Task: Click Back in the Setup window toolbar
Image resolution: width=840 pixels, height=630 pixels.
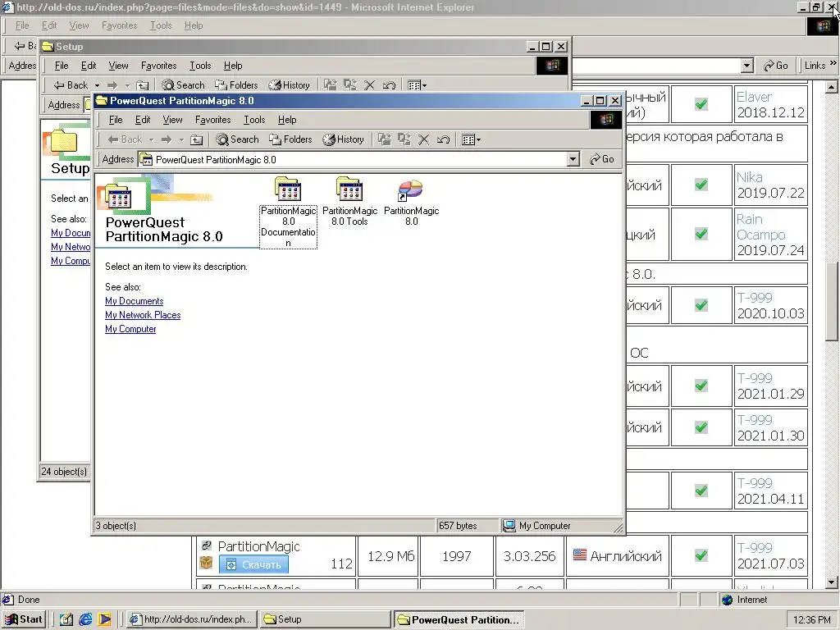Action: point(71,85)
